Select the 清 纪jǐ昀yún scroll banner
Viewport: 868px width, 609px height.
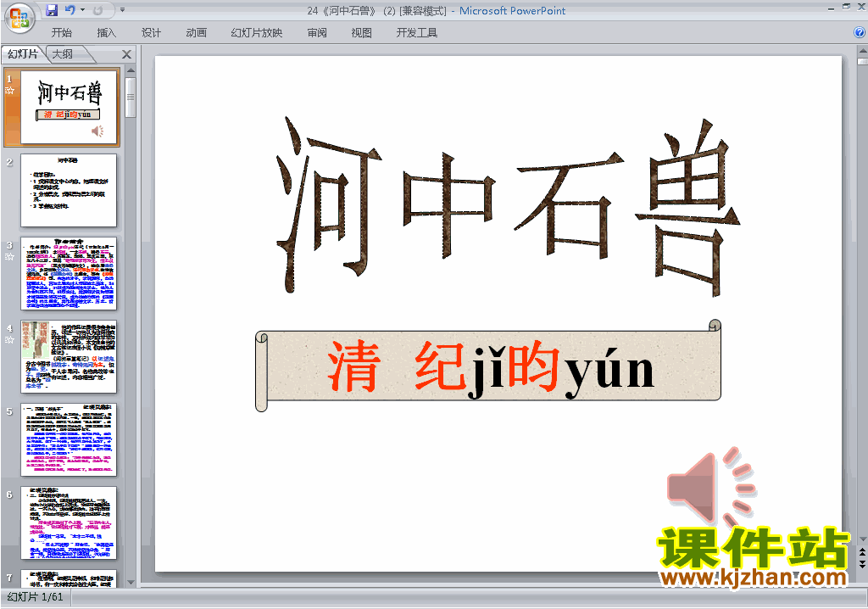pos(487,366)
